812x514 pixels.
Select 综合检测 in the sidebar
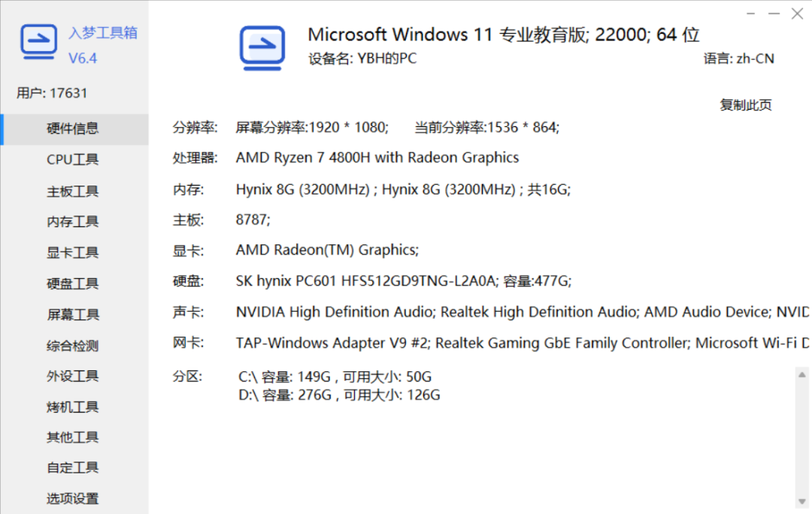click(72, 346)
